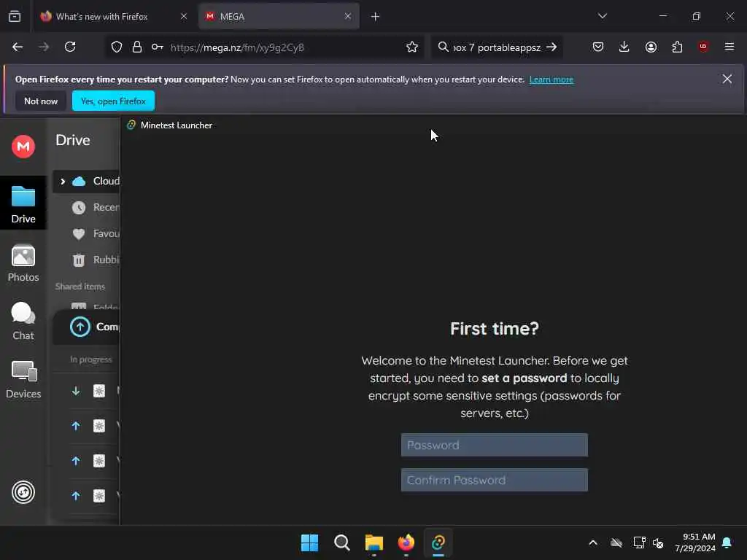747x560 pixels.
Task: Open the Photos section in MEGA sidebar
Action: click(x=23, y=262)
